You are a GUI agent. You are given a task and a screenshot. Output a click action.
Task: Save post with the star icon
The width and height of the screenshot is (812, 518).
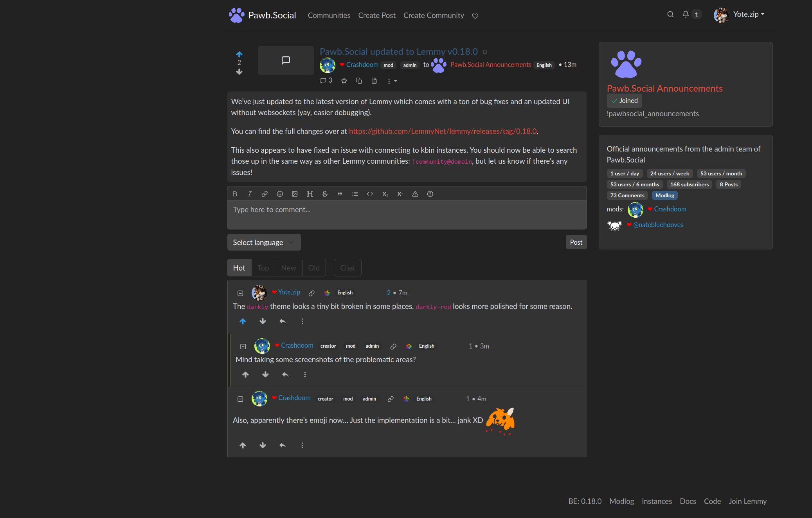click(x=344, y=81)
